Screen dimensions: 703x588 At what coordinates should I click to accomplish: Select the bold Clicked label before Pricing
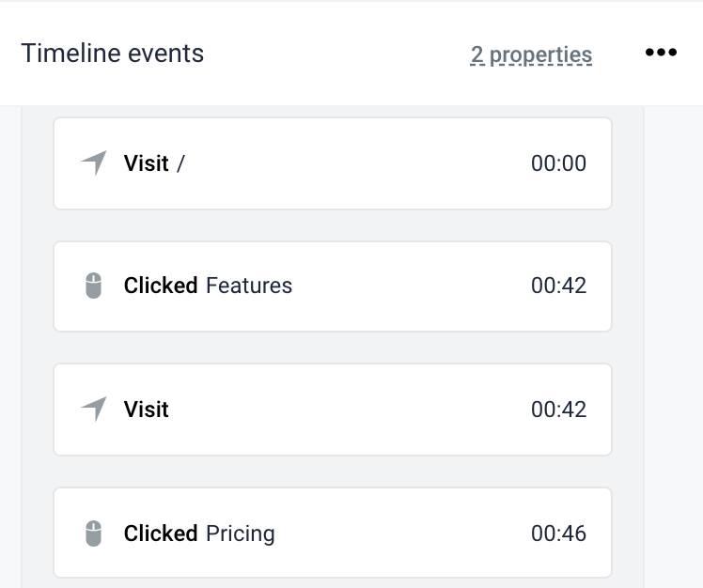coord(160,534)
